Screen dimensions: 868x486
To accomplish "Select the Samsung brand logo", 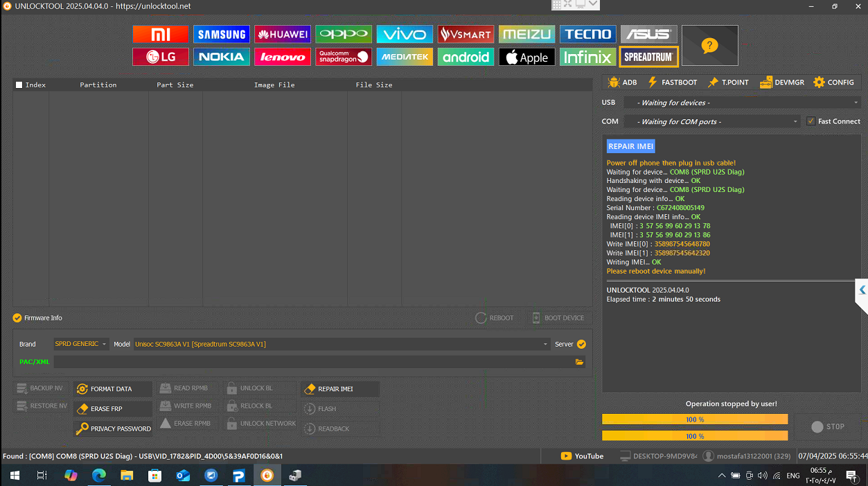I will [x=222, y=34].
